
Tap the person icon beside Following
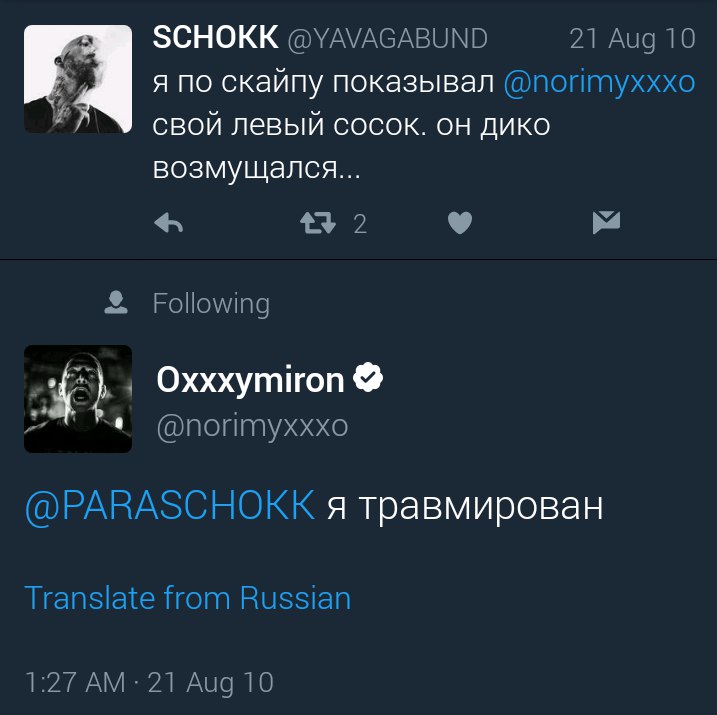(x=116, y=302)
